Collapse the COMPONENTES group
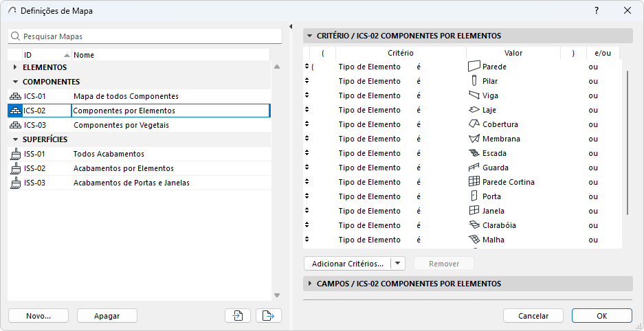The height and width of the screenshot is (331, 644). click(x=15, y=82)
